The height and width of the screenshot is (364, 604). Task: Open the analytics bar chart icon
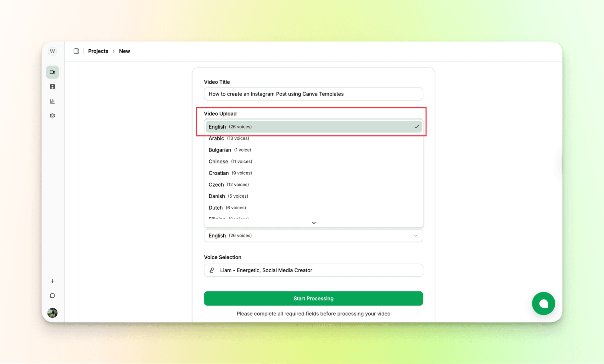(52, 101)
